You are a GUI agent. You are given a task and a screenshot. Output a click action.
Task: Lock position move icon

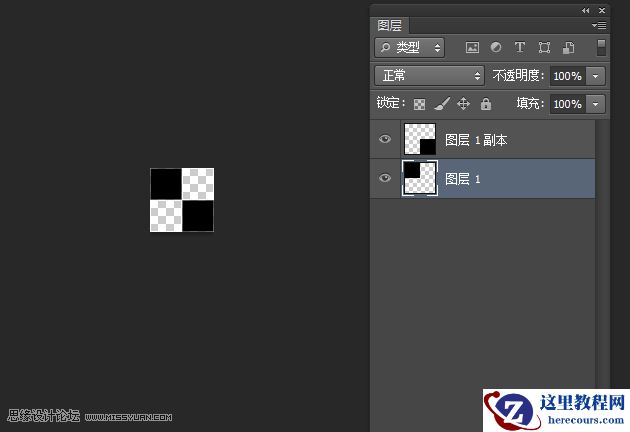pos(463,104)
